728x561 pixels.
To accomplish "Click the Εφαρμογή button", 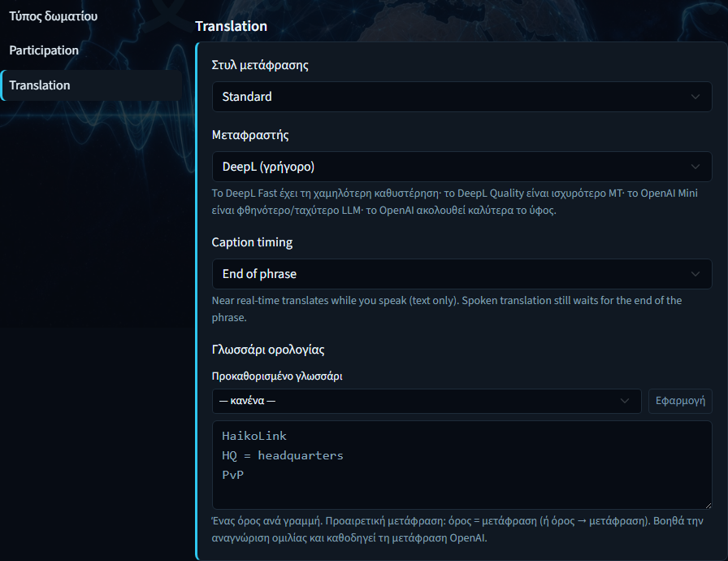I will 680,401.
